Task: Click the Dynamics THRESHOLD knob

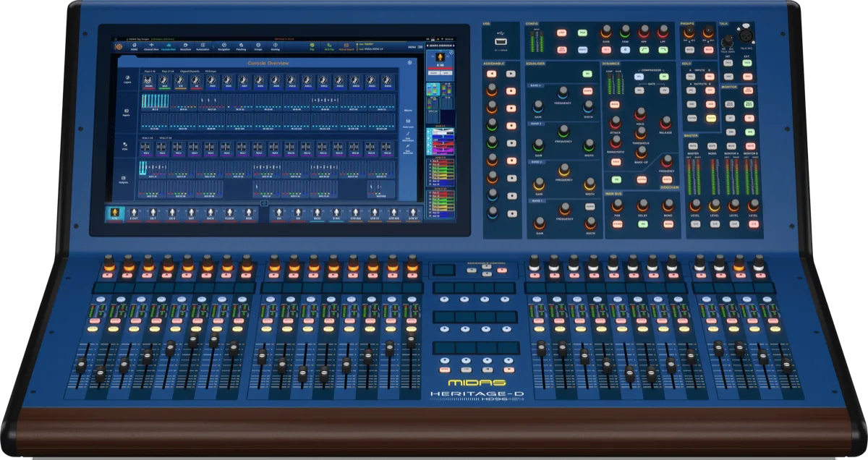Action: [640, 132]
